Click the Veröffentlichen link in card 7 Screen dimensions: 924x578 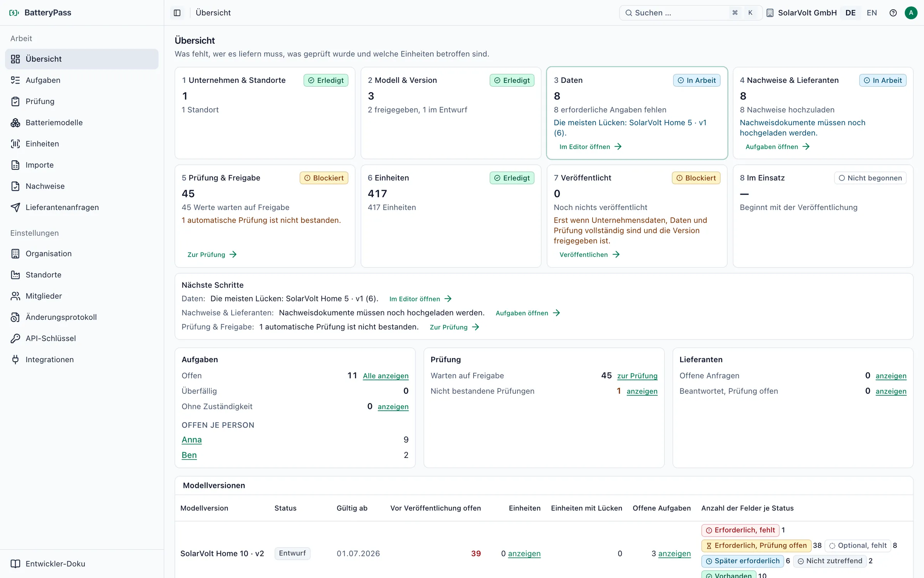(x=589, y=255)
